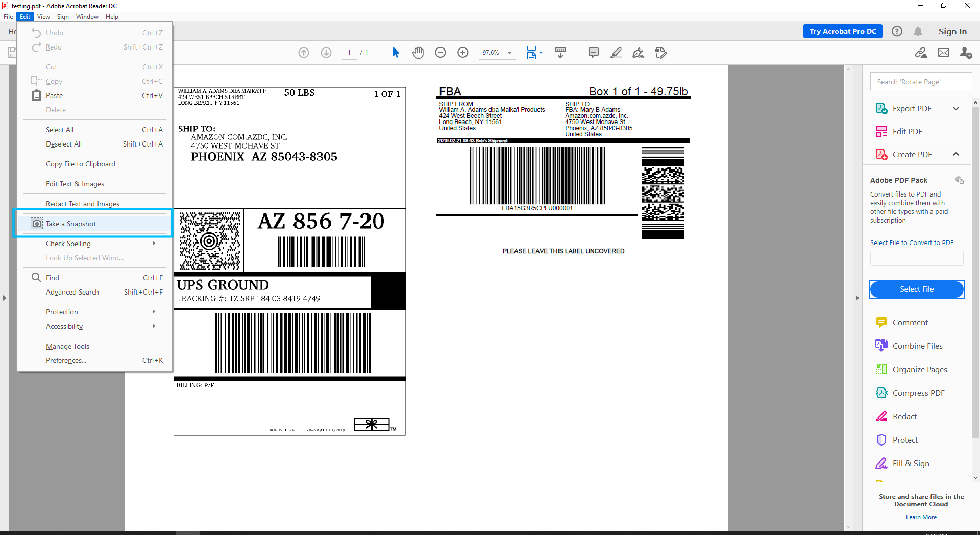980x535 pixels.
Task: Select the highlight text pen tool
Action: tap(616, 53)
